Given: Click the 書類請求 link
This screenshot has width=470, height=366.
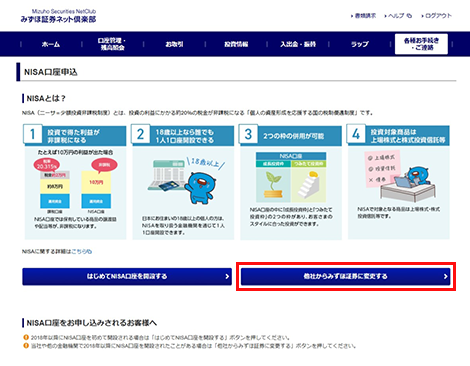Looking at the screenshot, I should [x=365, y=16].
